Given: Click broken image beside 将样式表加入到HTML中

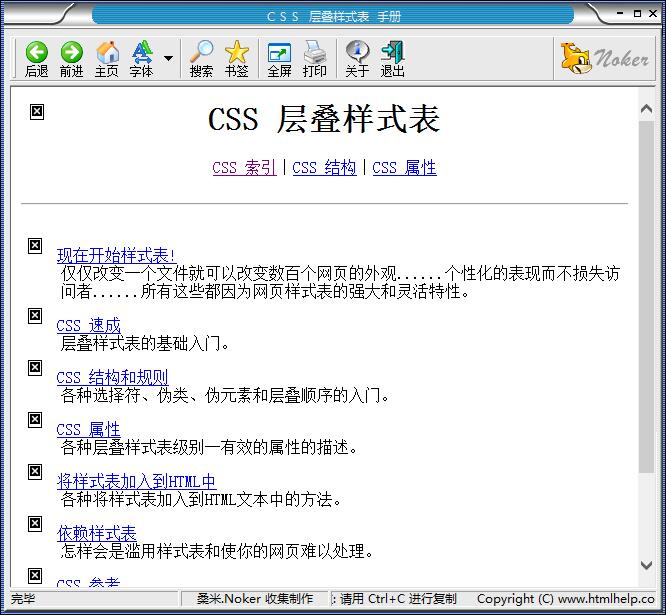Looking at the screenshot, I should click(35, 471).
